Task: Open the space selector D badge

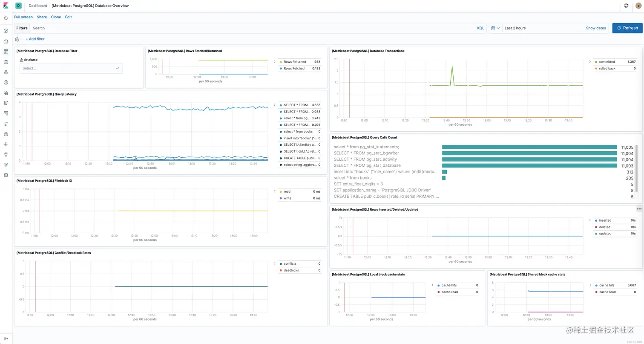Action: 18,6
